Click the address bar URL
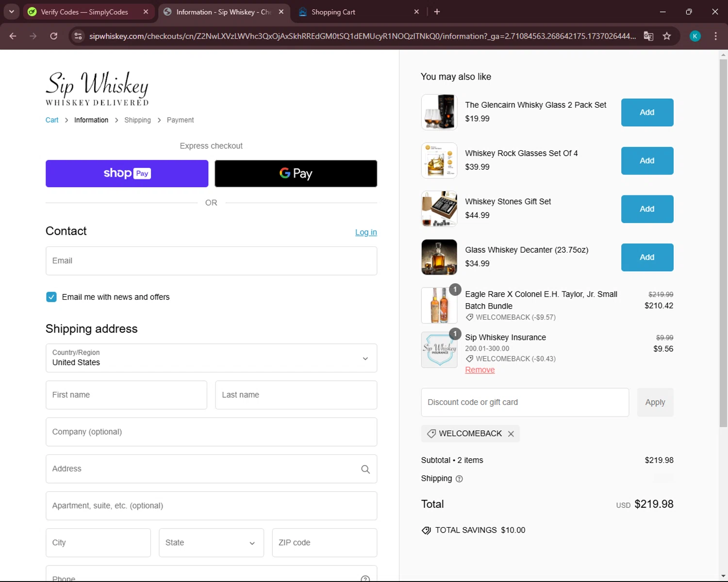This screenshot has width=728, height=582. (x=362, y=36)
